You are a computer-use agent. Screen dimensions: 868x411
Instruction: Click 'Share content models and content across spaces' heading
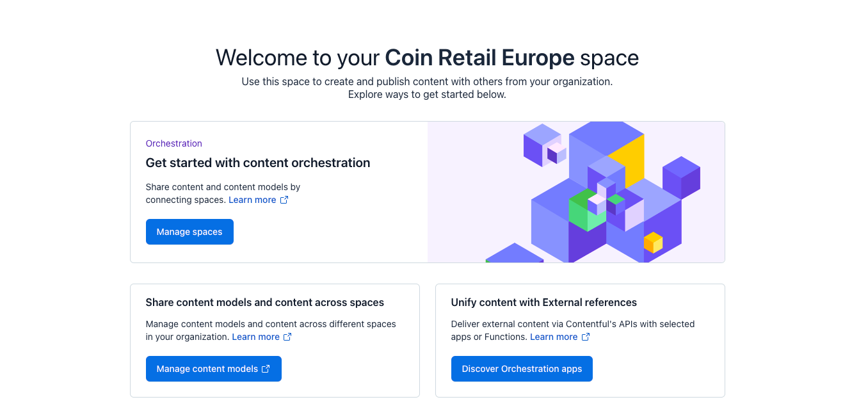pyautogui.click(x=265, y=302)
